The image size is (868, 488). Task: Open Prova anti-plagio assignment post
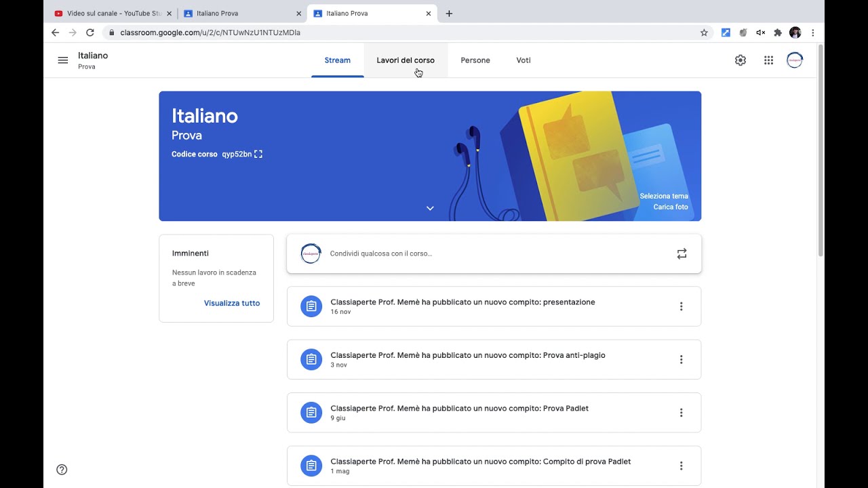(x=494, y=359)
